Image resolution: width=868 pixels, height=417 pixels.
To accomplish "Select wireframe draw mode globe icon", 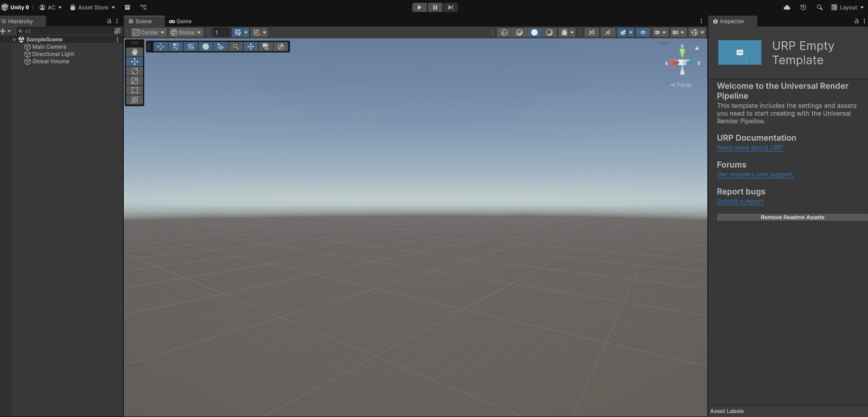I will click(x=504, y=33).
